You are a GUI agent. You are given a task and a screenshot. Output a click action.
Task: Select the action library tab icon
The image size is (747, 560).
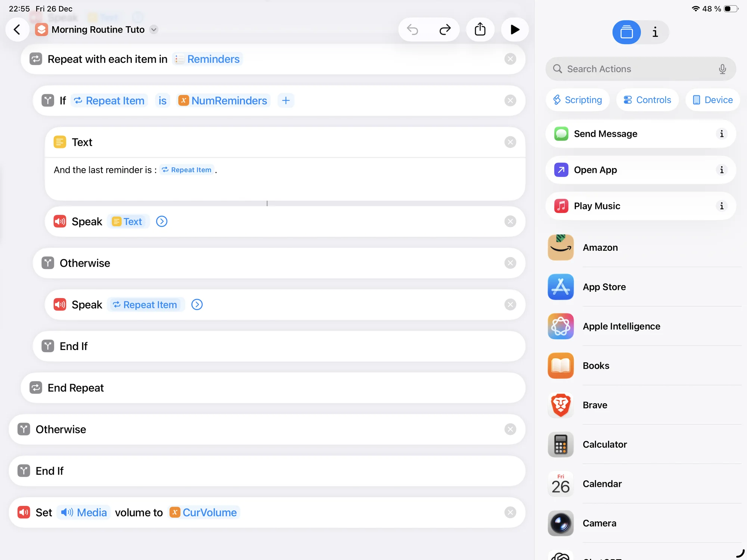coord(626,33)
